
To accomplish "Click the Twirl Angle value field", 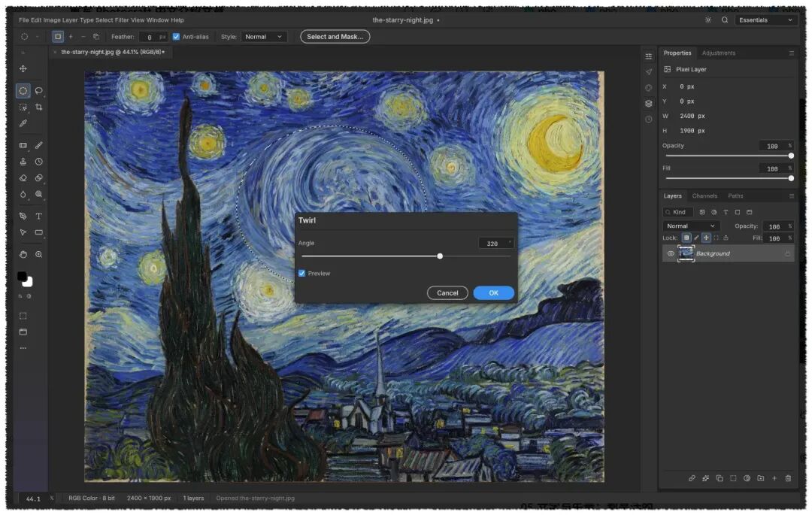I will [x=495, y=244].
